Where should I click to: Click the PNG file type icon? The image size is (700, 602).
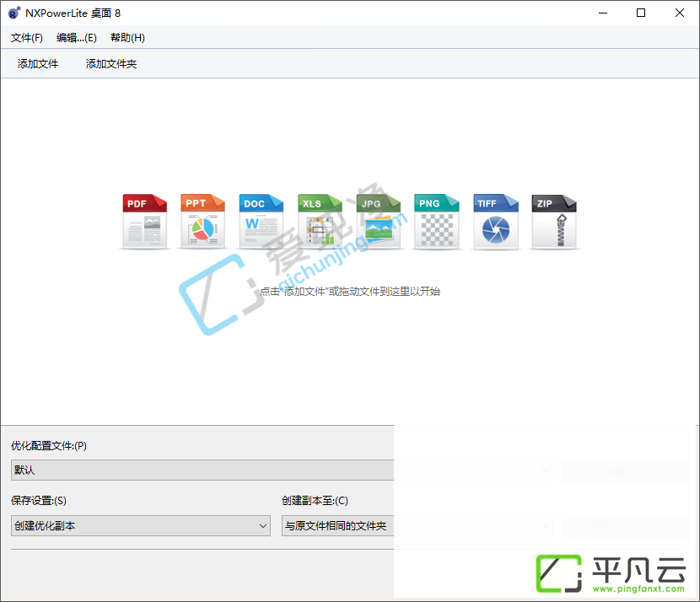tap(437, 222)
